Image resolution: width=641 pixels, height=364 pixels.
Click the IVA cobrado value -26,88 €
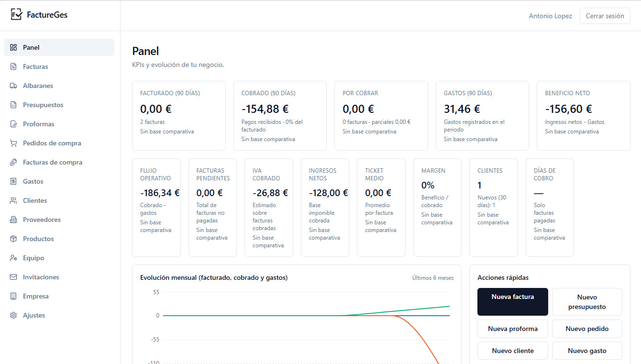click(x=270, y=193)
